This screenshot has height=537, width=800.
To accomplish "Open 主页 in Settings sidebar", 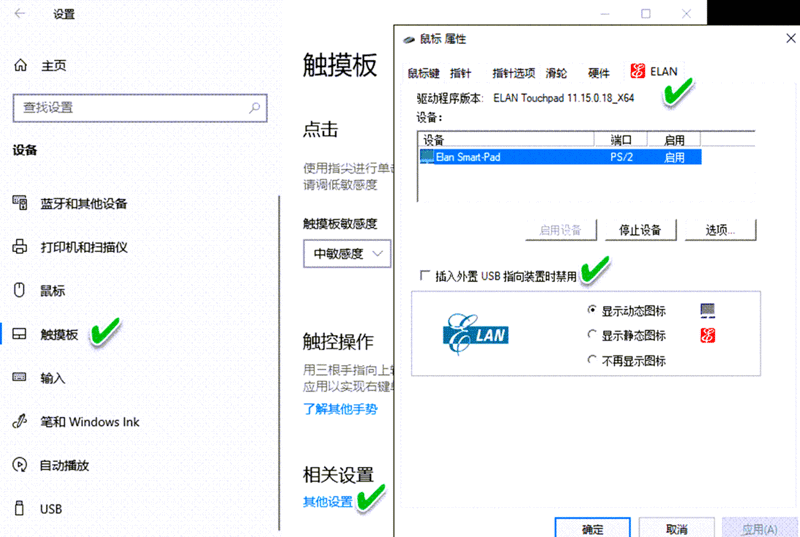I will pyautogui.click(x=54, y=65).
